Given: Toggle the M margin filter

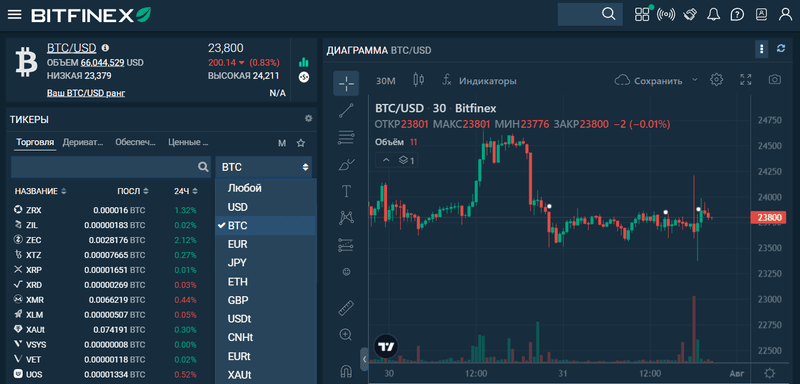Looking at the screenshot, I should tap(282, 143).
